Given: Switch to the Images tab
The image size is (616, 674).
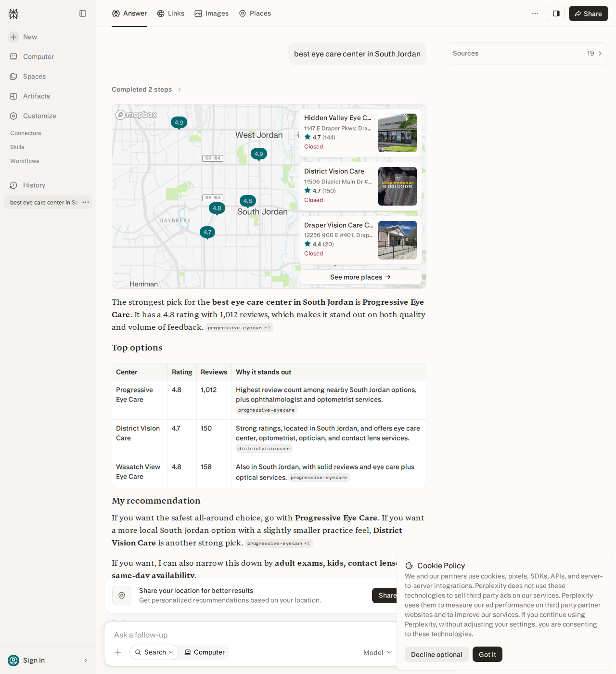Looking at the screenshot, I should (212, 13).
